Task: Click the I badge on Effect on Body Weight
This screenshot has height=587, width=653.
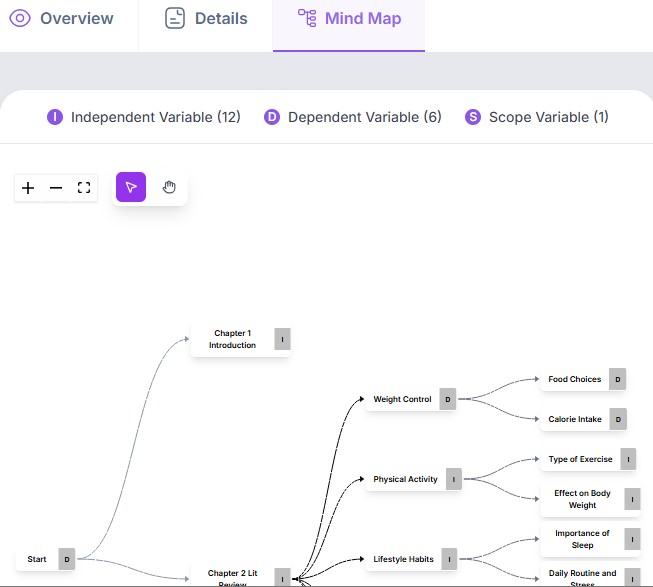Action: click(632, 499)
